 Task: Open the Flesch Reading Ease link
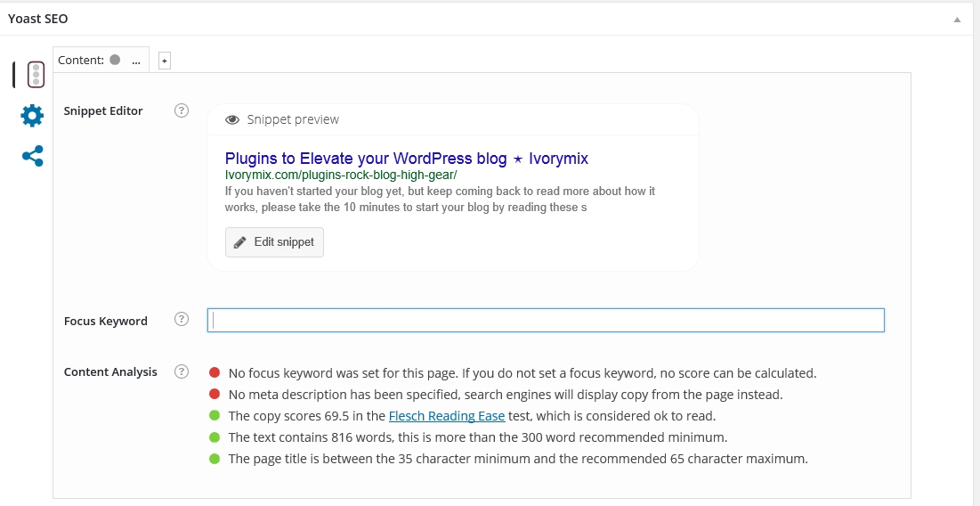tap(446, 416)
